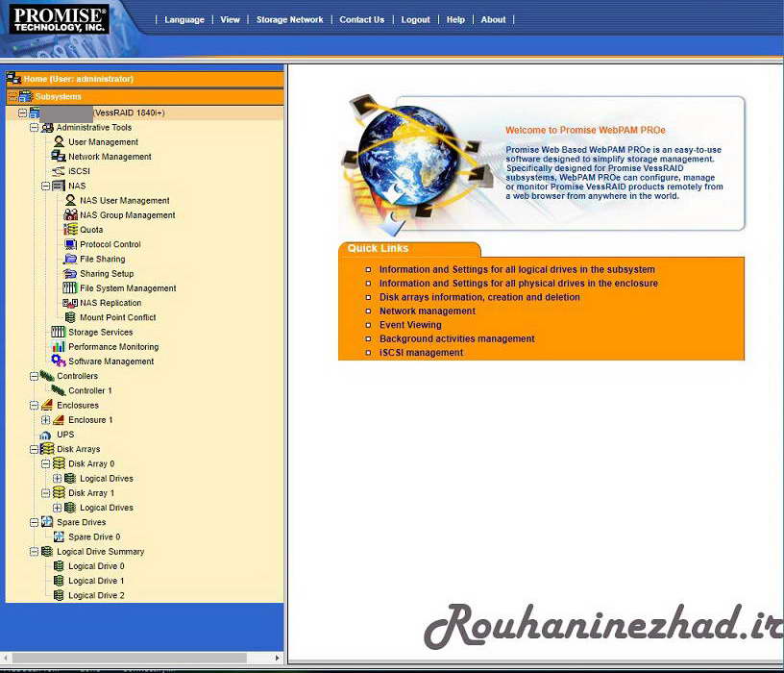Screen dimensions: 784x673
Task: Click the iSCSI tree icon
Action: pos(59,171)
